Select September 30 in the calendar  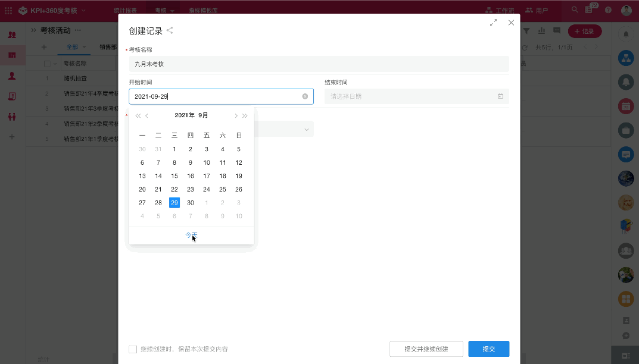(191, 203)
